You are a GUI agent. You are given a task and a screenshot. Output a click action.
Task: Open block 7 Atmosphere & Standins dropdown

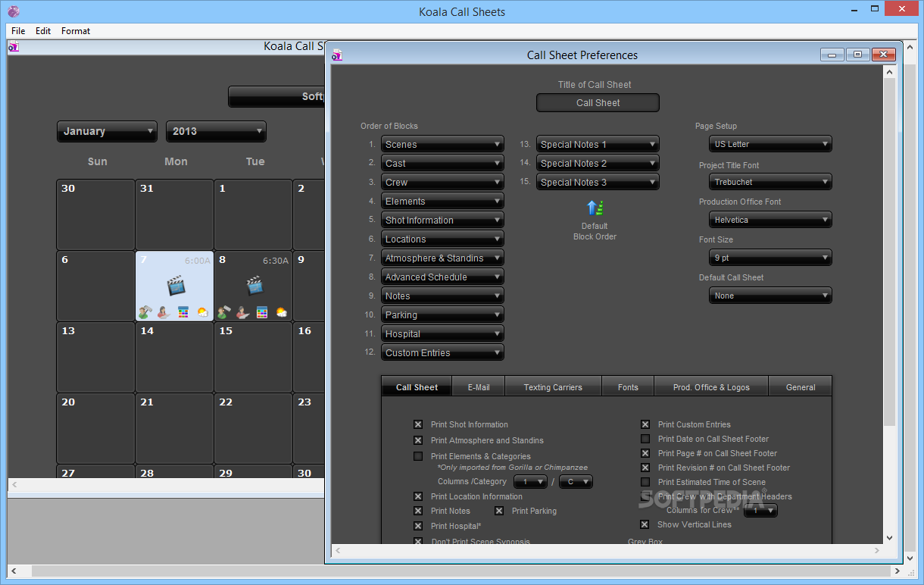(x=442, y=258)
